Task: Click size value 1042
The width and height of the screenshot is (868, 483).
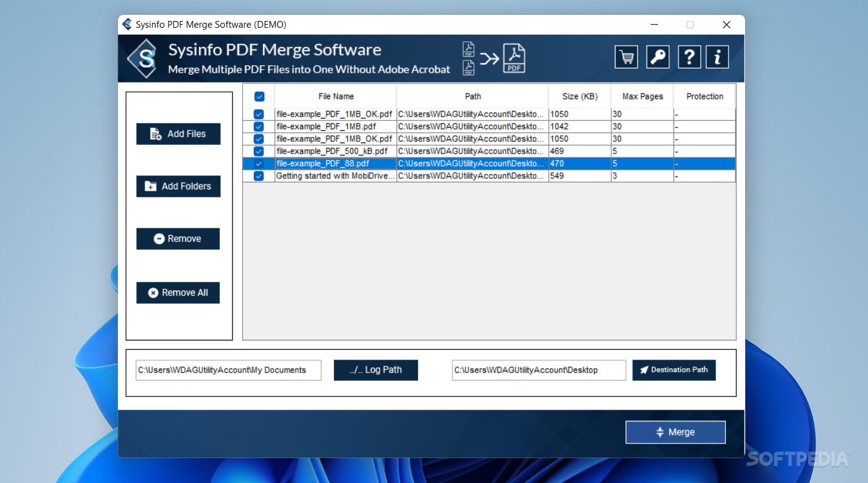Action: [x=559, y=126]
